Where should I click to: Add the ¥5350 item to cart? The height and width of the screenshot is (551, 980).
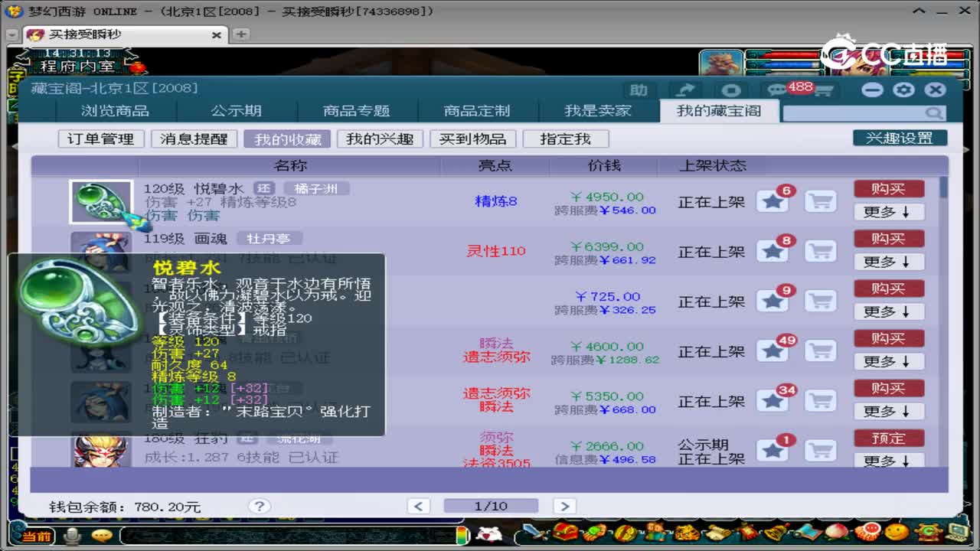coord(821,401)
